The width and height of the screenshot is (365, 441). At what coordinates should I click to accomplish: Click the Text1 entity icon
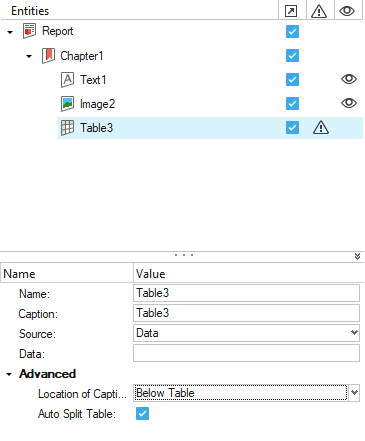tap(67, 80)
